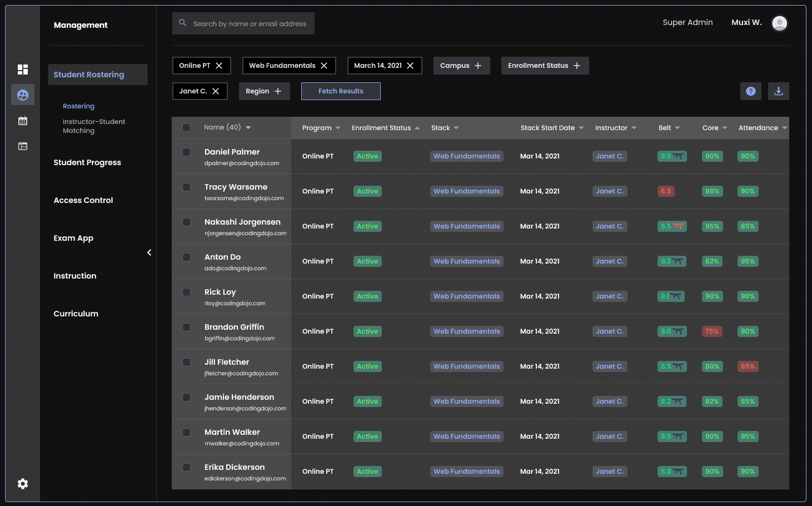Open Student Progress section
Viewport: 812px width, 506px height.
87,162
